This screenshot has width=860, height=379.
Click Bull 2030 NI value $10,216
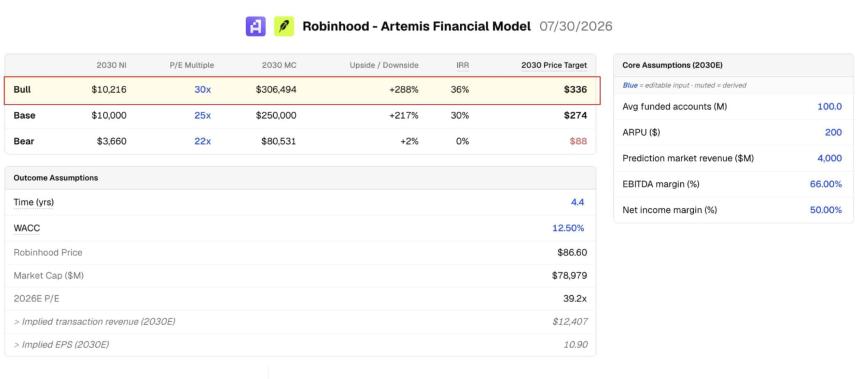point(109,89)
